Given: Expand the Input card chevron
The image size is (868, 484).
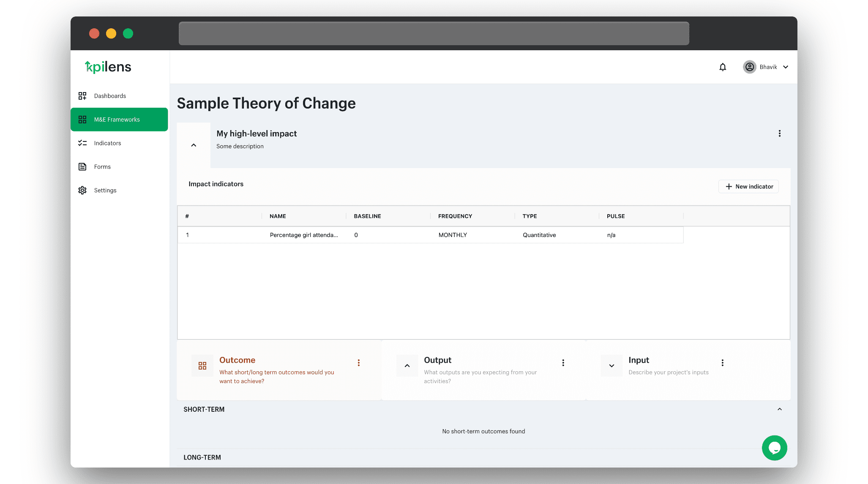Looking at the screenshot, I should pos(611,366).
